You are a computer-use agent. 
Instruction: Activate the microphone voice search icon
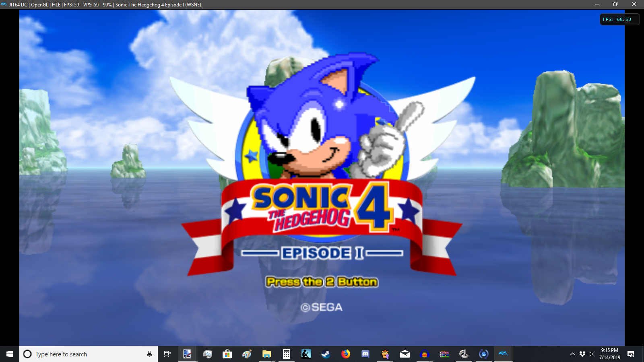[149, 354]
